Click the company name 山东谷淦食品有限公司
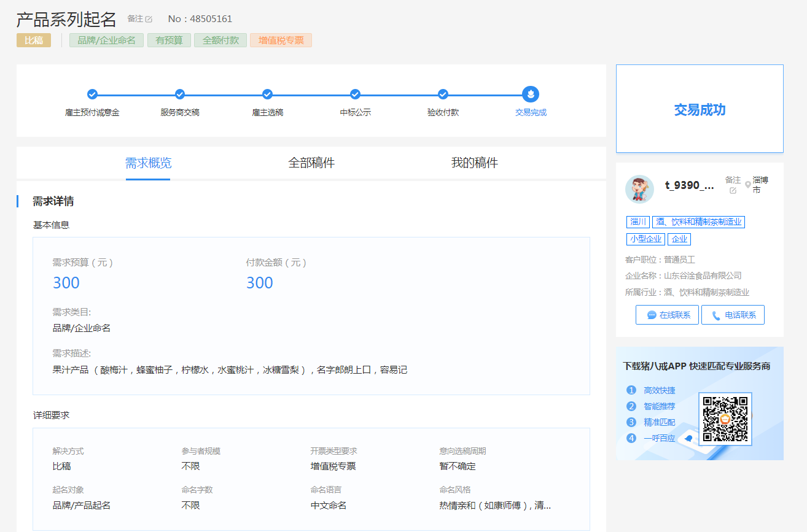Screen dimensions: 807x532 [x=703, y=276]
